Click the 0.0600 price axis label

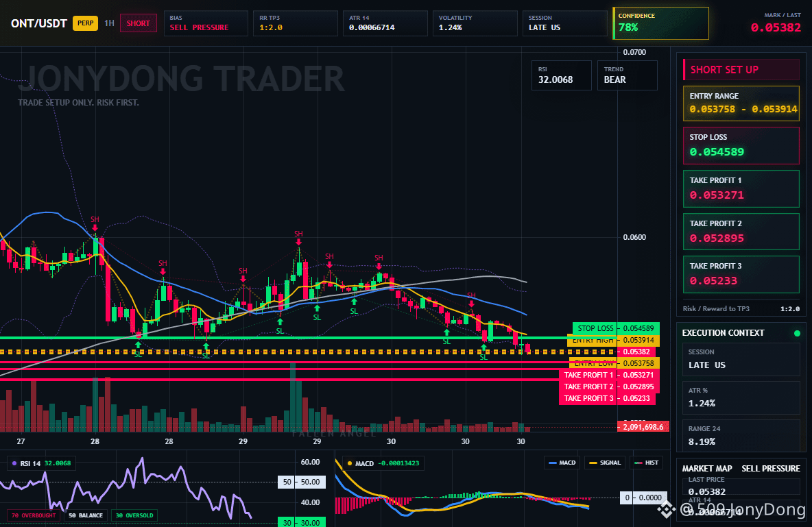(634, 237)
